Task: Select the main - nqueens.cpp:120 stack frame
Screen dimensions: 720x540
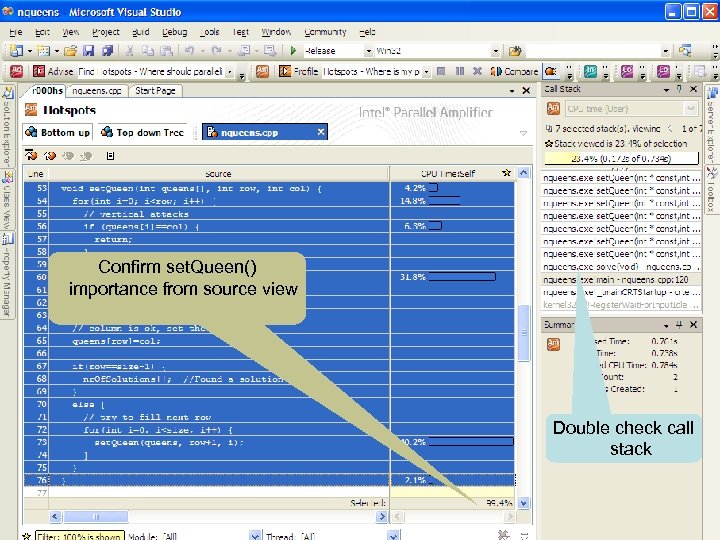Action: coord(622,280)
